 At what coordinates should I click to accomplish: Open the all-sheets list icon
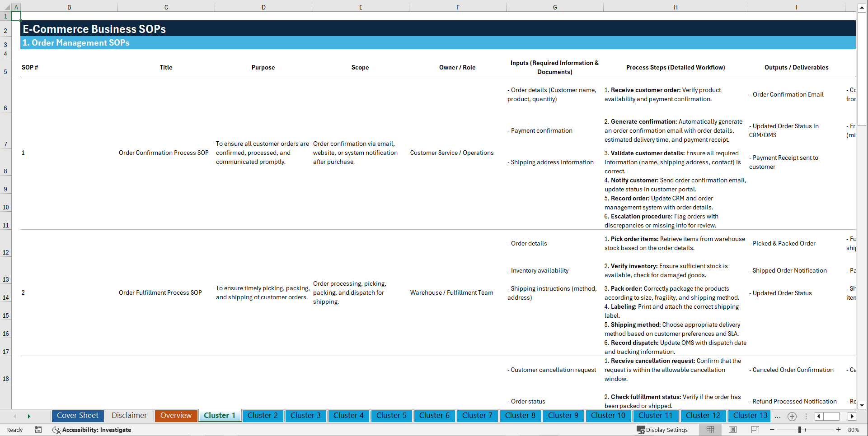tap(807, 416)
